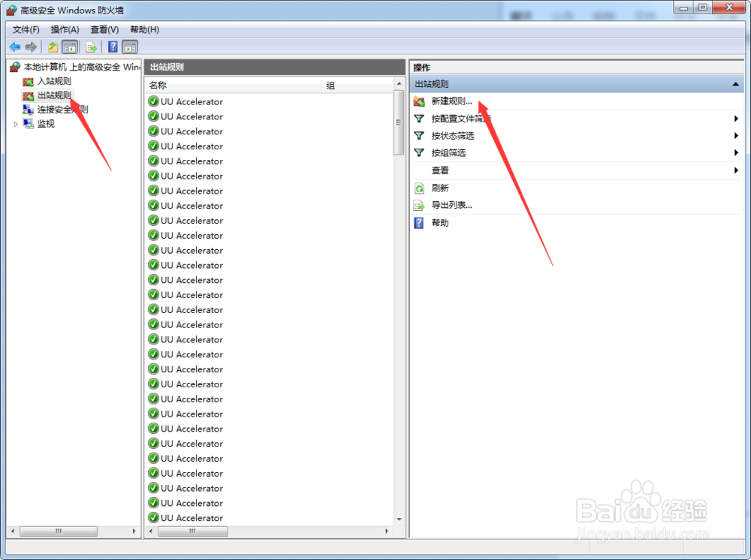Select 监视 node in the tree
751x560 pixels.
pos(46,124)
